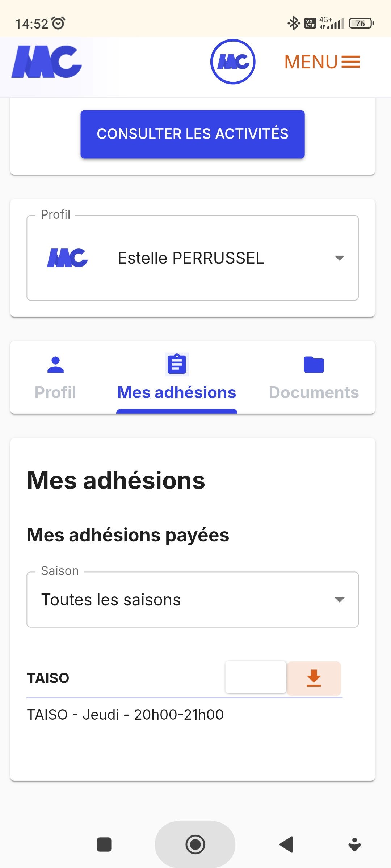Tap the accessibility icon in navigation bar
Image resolution: width=391 pixels, height=868 pixels.
click(354, 844)
